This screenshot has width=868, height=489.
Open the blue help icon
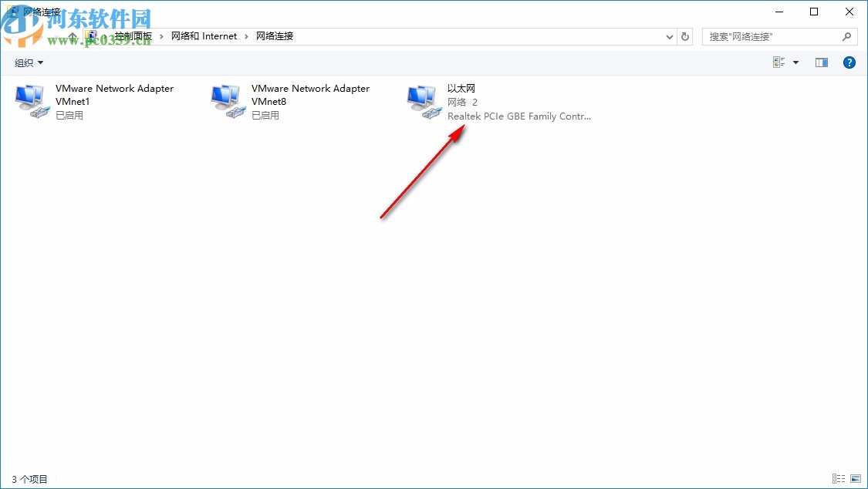[849, 62]
